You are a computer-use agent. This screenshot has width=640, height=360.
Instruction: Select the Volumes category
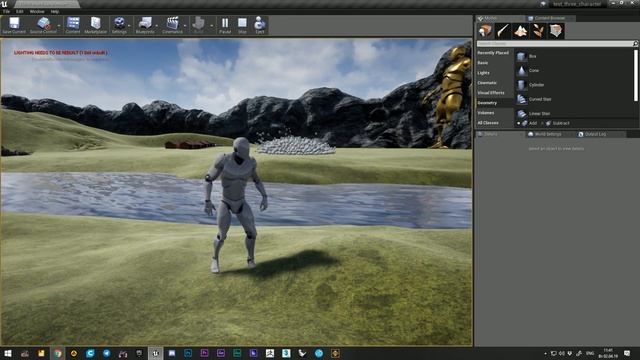click(x=495, y=113)
